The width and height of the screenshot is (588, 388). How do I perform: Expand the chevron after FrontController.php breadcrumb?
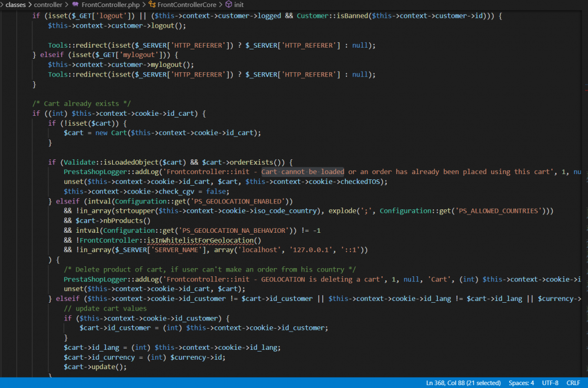tap(144, 5)
